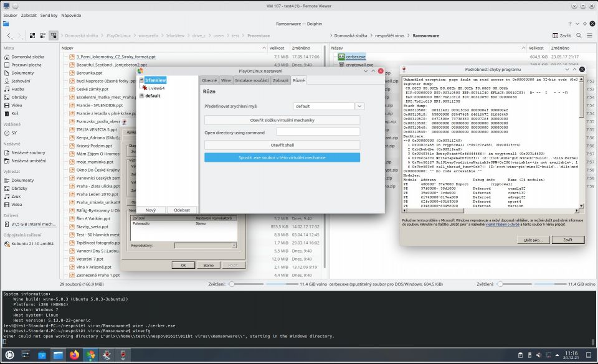Switch to Wine tab in PlayOnLinux

pyautogui.click(x=226, y=80)
